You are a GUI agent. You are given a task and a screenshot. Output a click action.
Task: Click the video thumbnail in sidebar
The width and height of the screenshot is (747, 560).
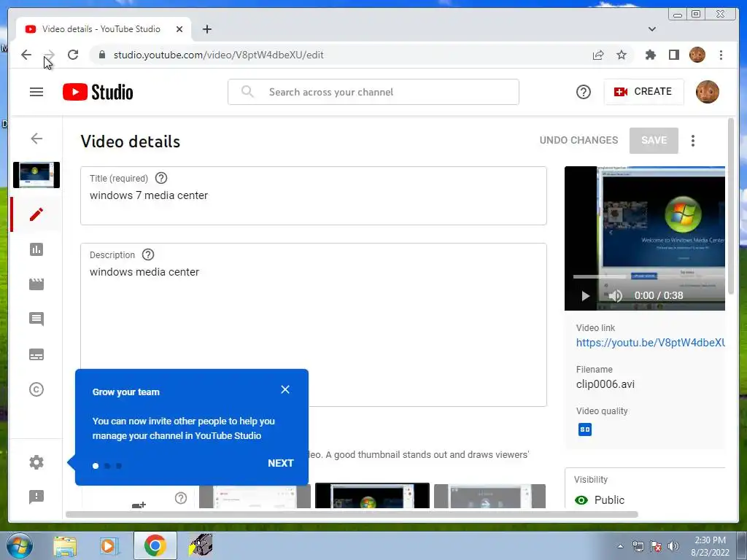pos(36,175)
